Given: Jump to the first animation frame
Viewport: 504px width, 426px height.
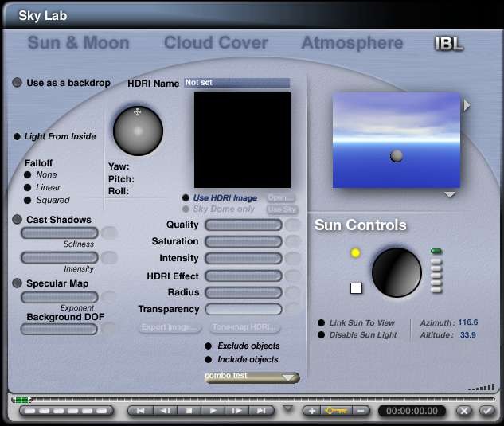Looking at the screenshot, I should click(140, 411).
